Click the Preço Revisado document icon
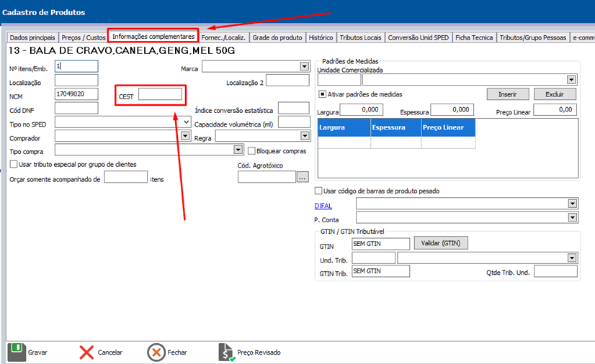Viewport: 595px width, 364px height. tap(227, 352)
